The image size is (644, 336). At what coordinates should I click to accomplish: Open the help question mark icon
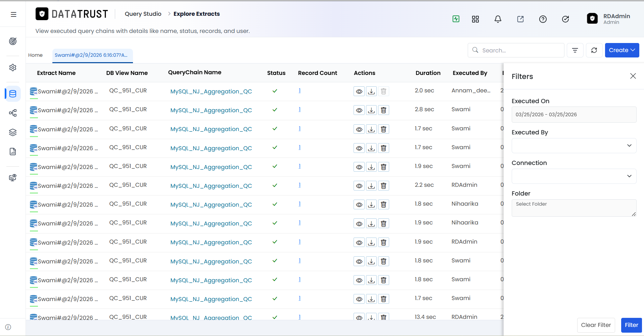tap(543, 19)
